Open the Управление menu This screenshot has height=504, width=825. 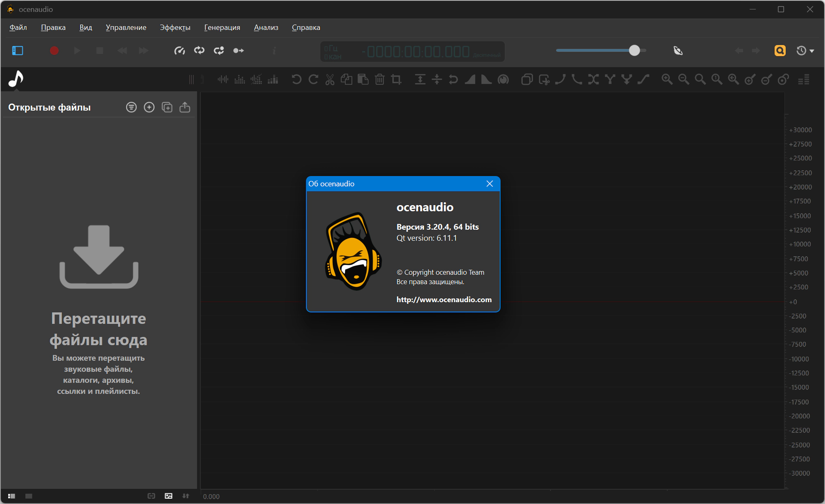[x=126, y=27]
